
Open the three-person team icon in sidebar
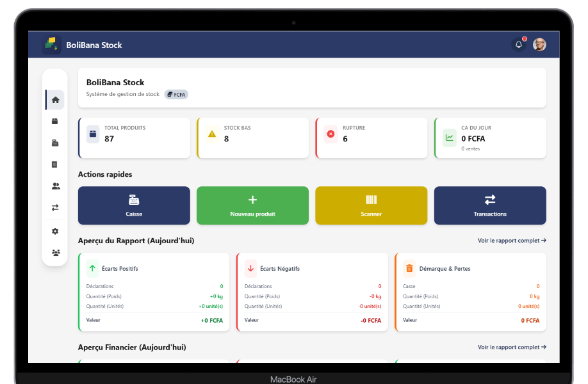[55, 252]
